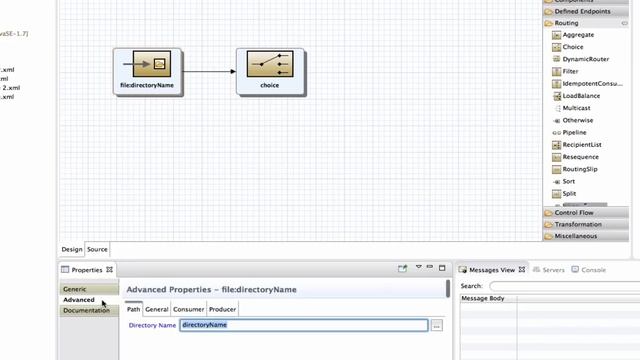Switch to the Design editor tab
This screenshot has height=360, width=640.
click(x=72, y=249)
